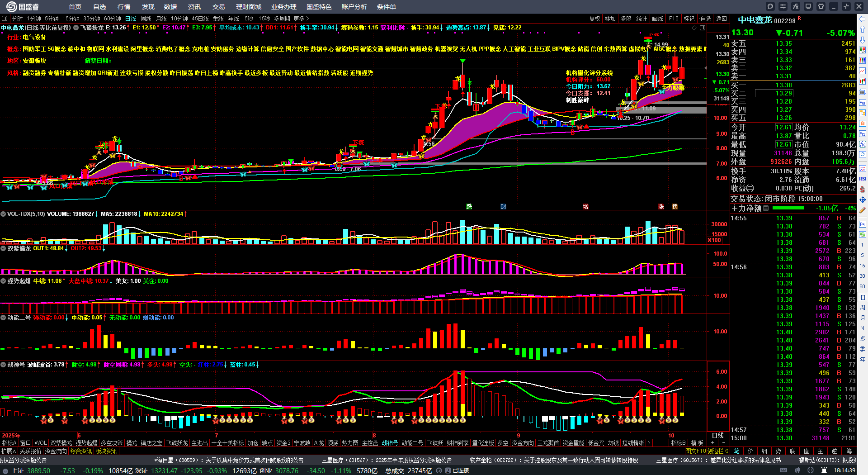Image resolution: width=868 pixels, height=475 pixels.
Task: Select the pencil drawing tool icon
Action: [863, 210]
